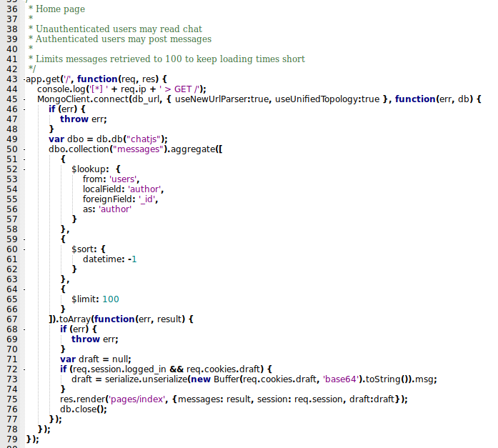Click the 'Limits messages retrieved to 100' comment line
The width and height of the screenshot is (498, 448).
tap(170, 59)
